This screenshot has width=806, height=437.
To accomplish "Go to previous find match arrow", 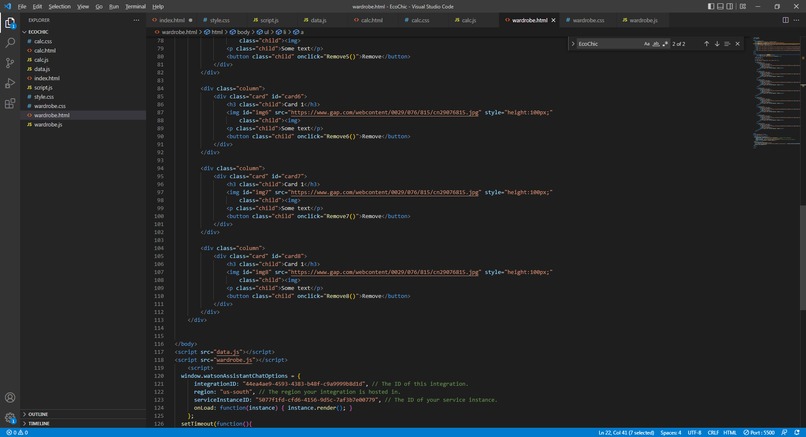I will pos(706,44).
